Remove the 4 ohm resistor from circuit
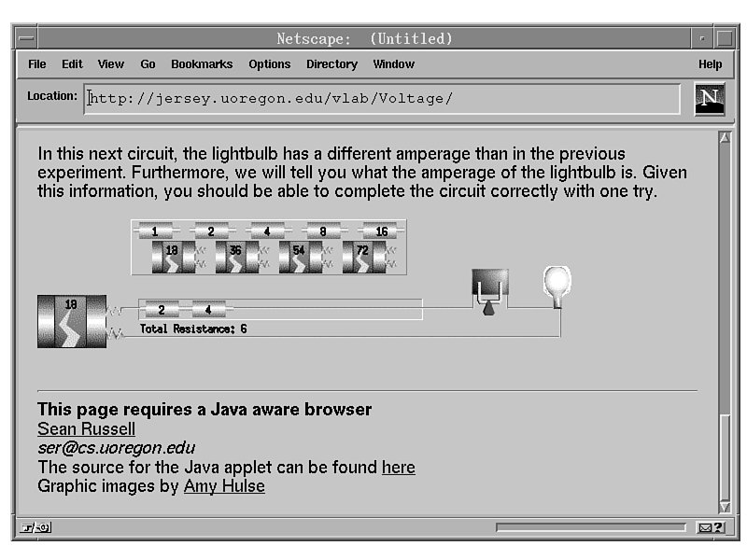This screenshot has height=560, width=747. pos(208,310)
